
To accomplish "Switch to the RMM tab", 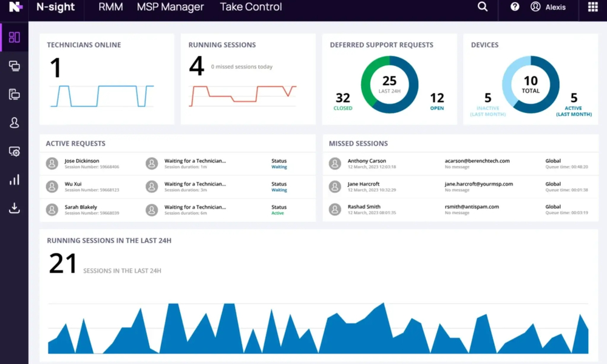I will (x=109, y=7).
